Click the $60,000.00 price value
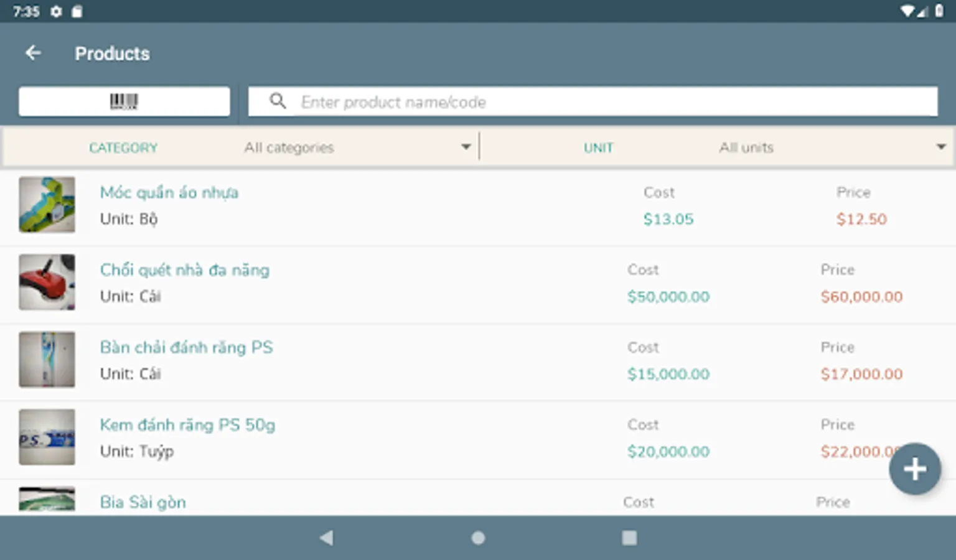Viewport: 956px width, 560px height. coord(861,297)
